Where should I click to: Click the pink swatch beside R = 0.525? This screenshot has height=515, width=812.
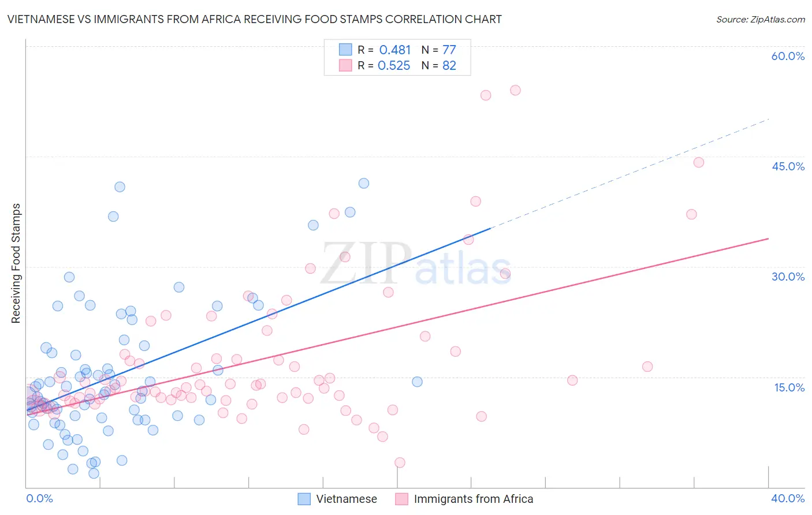point(345,65)
